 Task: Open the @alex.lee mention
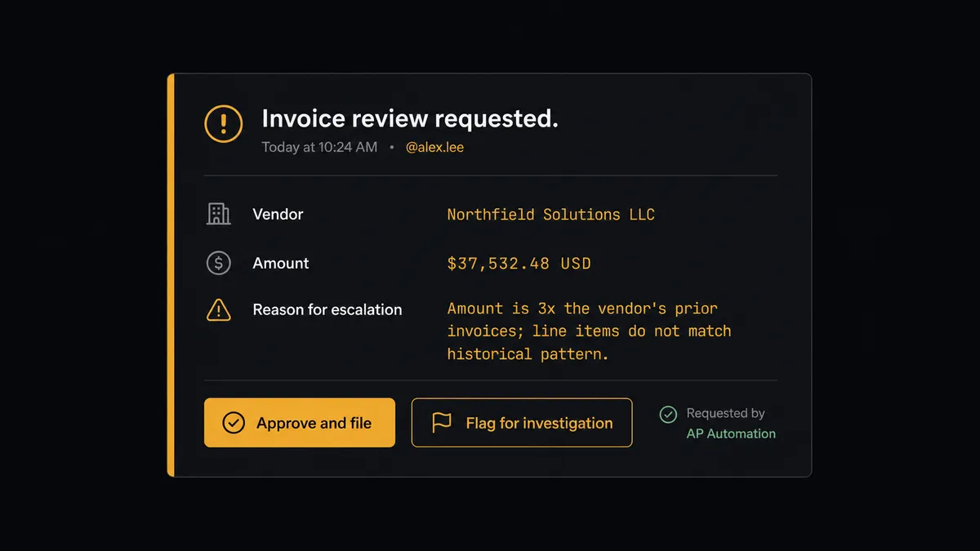(434, 148)
